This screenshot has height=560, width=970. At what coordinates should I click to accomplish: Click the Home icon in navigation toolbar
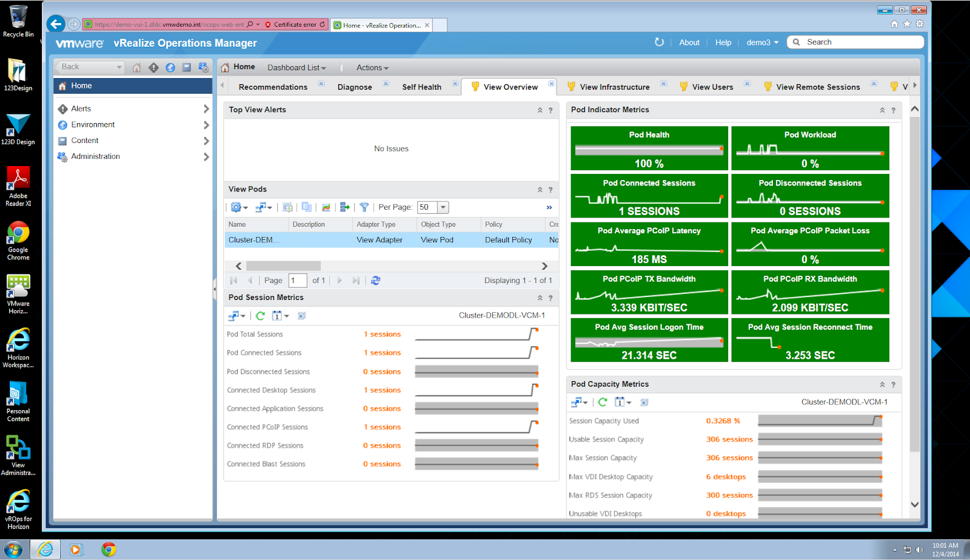click(x=137, y=67)
